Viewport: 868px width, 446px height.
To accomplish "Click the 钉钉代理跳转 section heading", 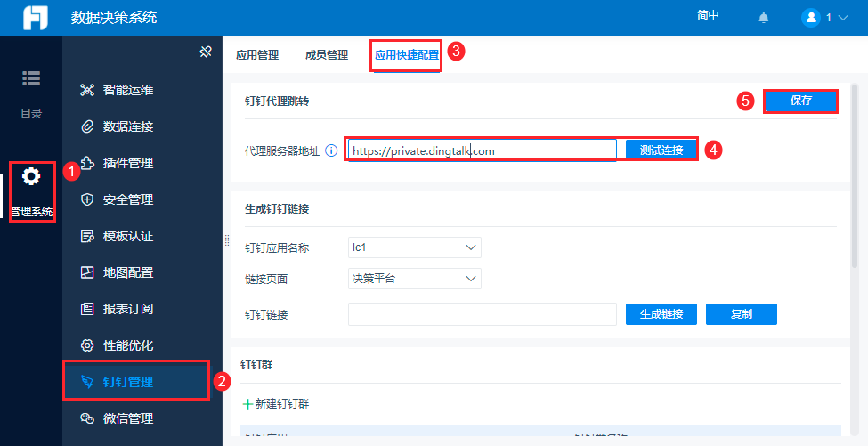I will (x=277, y=101).
